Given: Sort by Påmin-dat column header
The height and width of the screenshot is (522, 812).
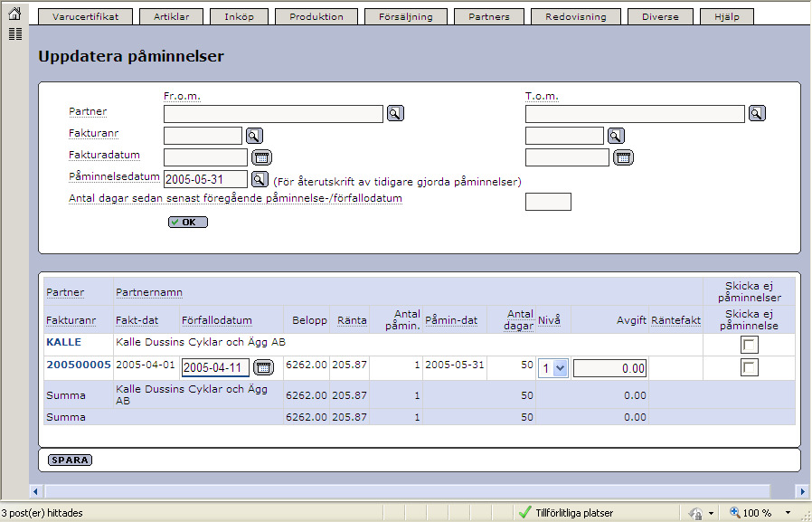Looking at the screenshot, I should pos(451,320).
